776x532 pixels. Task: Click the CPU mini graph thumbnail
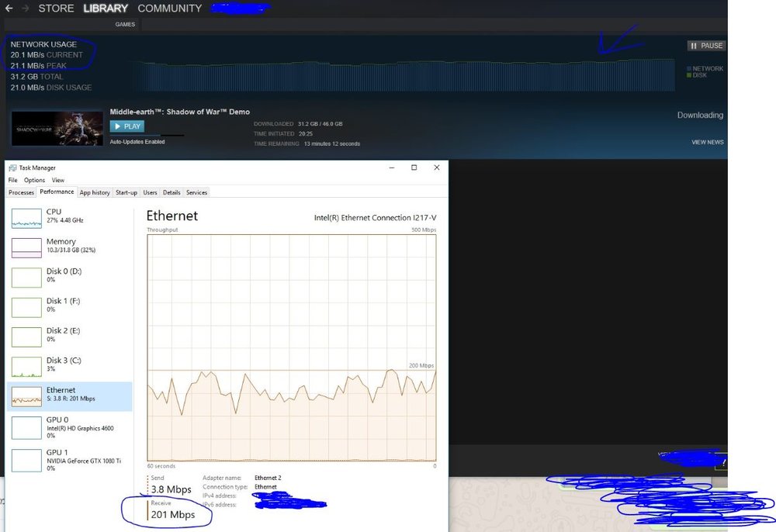26,219
